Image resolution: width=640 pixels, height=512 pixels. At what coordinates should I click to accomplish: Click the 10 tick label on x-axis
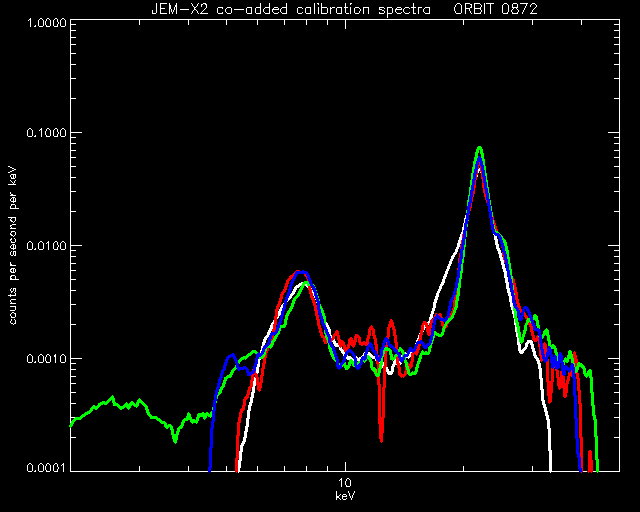coord(345,483)
